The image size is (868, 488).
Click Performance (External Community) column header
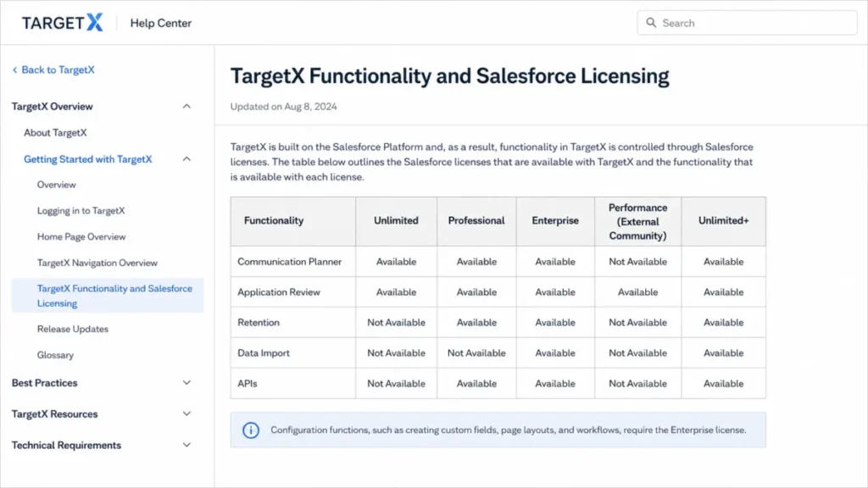(x=637, y=221)
